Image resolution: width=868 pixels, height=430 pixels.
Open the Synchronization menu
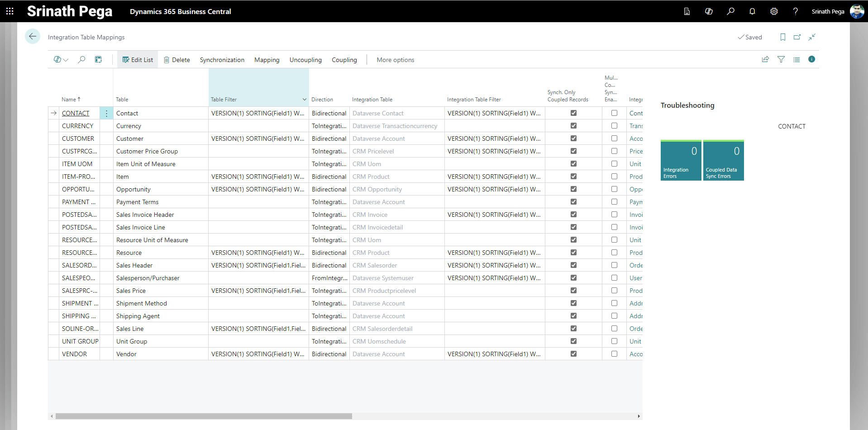(222, 60)
